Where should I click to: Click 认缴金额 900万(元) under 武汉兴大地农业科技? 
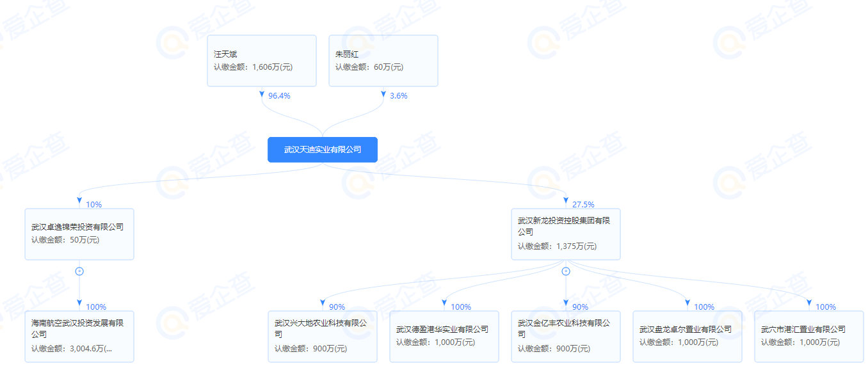tap(311, 349)
